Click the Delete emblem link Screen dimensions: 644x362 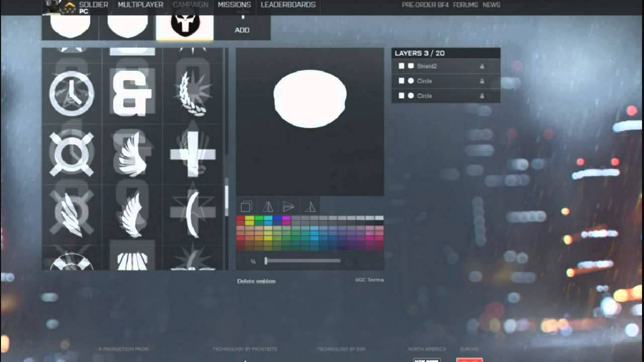[256, 281]
